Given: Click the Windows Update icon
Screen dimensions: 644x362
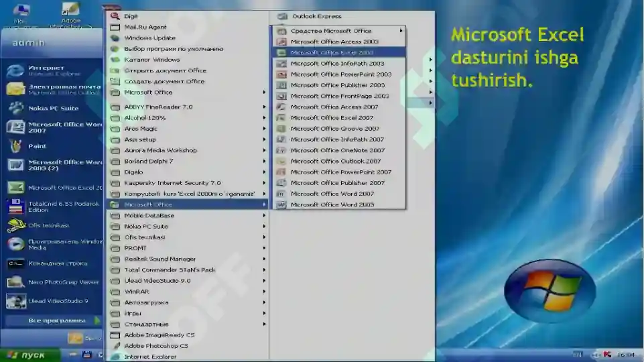Looking at the screenshot, I should coord(115,38).
